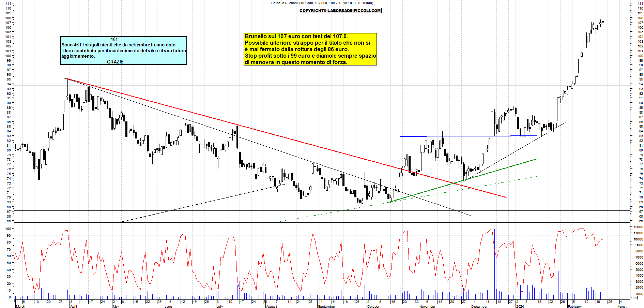Select the April label on time axis
644x308 pixels.
[x=73, y=306]
